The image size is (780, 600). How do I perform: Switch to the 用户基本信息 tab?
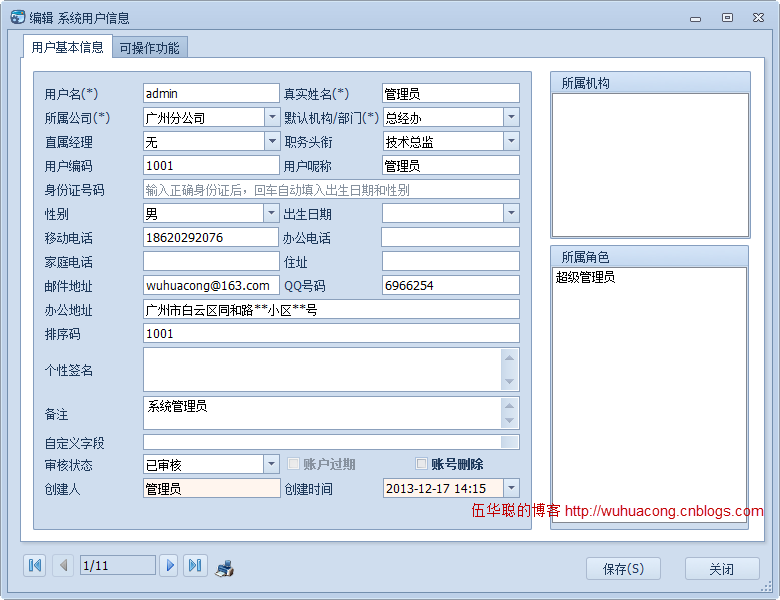coord(68,47)
